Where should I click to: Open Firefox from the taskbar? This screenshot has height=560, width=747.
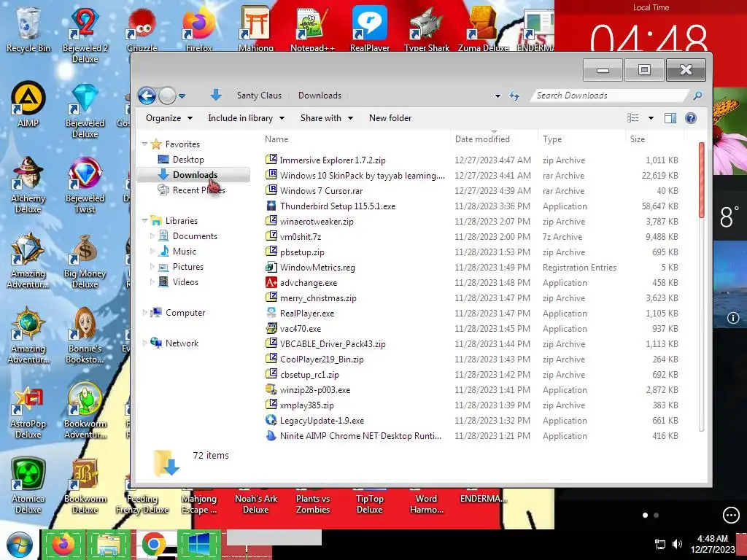(x=63, y=544)
